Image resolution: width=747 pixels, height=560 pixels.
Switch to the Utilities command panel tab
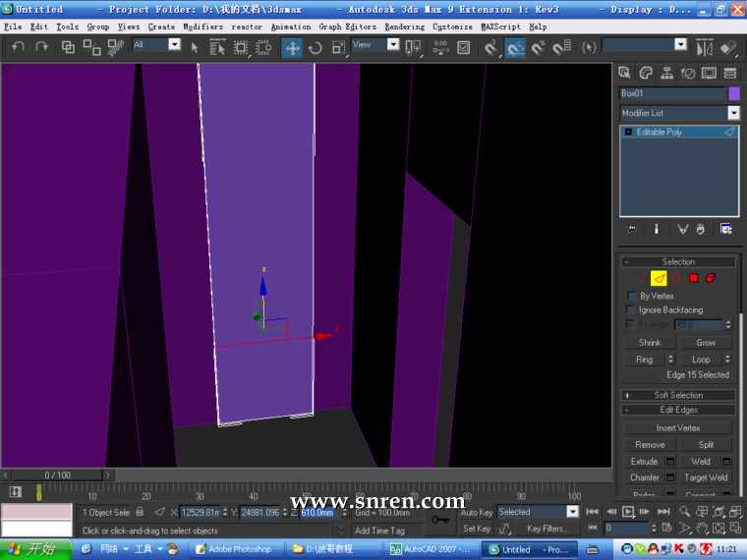[730, 73]
